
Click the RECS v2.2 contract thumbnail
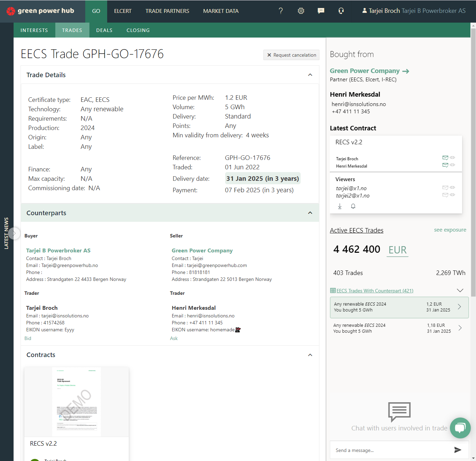click(77, 402)
